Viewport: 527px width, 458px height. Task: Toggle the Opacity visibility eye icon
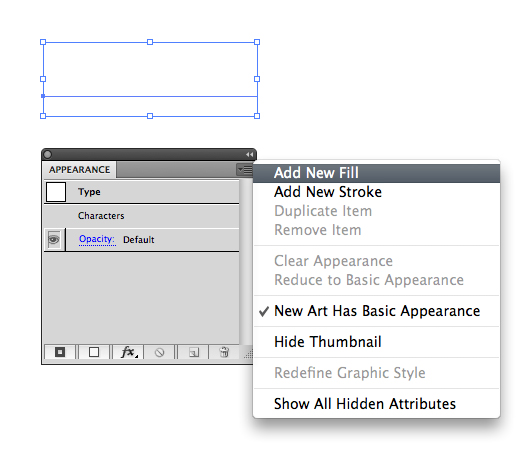coord(54,240)
